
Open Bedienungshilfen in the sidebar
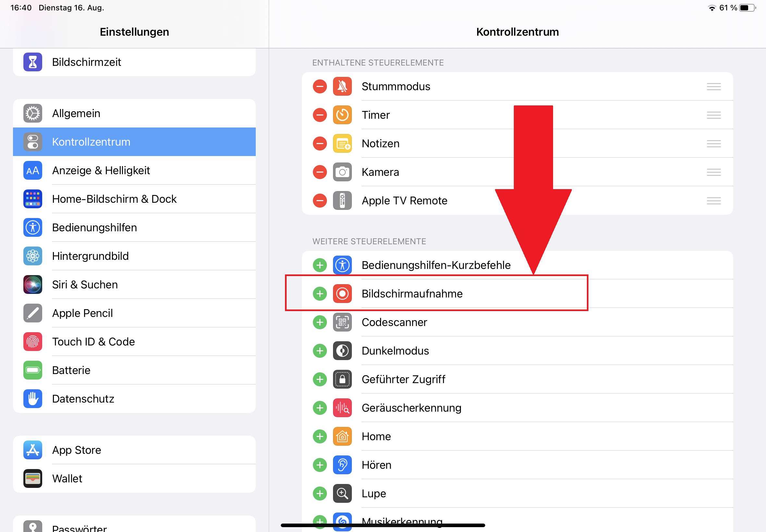(x=134, y=227)
